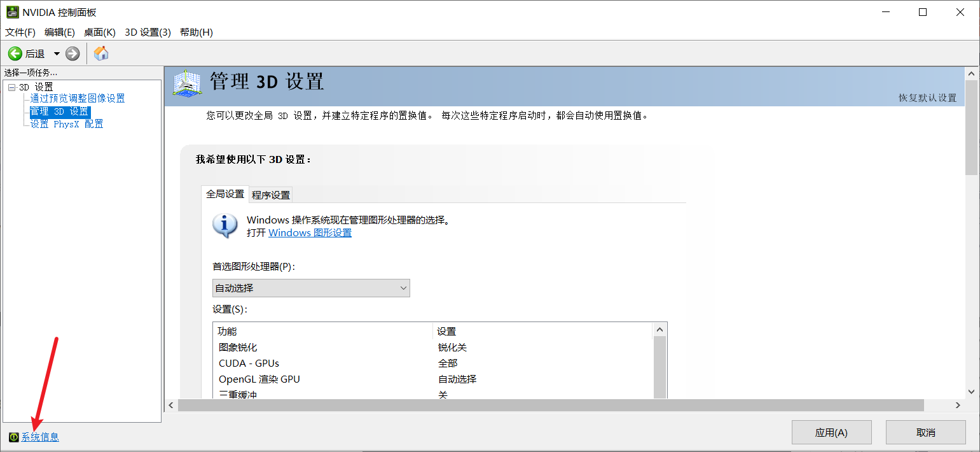Close the NVIDIA 控制面板 window
Screen dimensions: 980x452
pyautogui.click(x=961, y=12)
